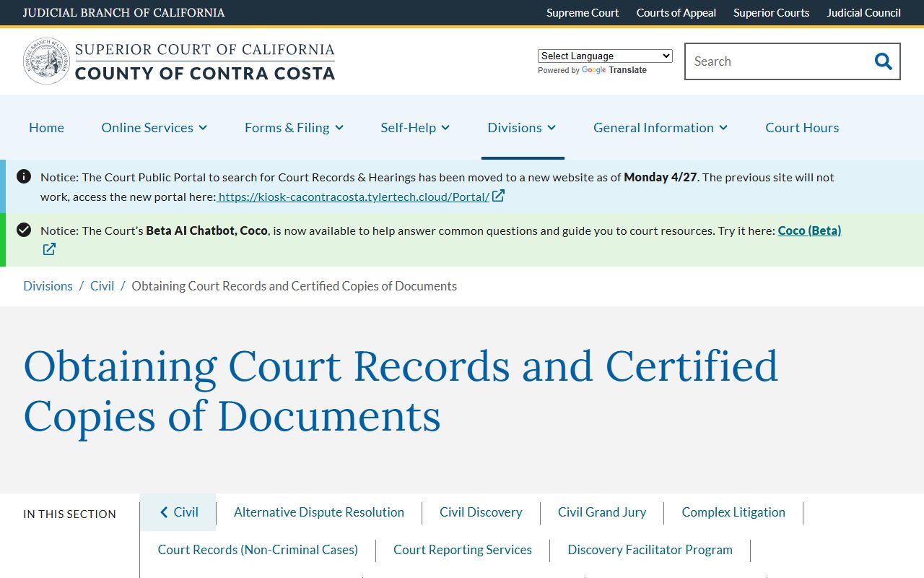This screenshot has width=924, height=578.
Task: Expand the Forms & Filing menu
Action: [x=294, y=127]
